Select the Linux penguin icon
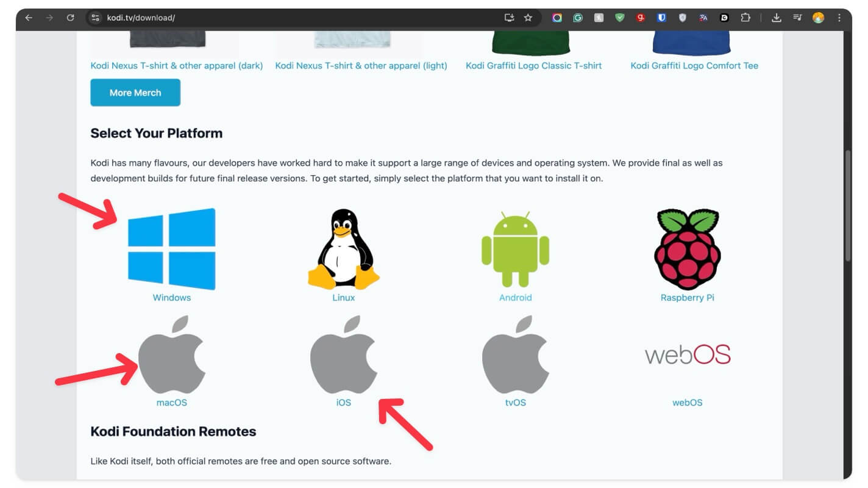This screenshot has height=488, width=868. pos(343,249)
